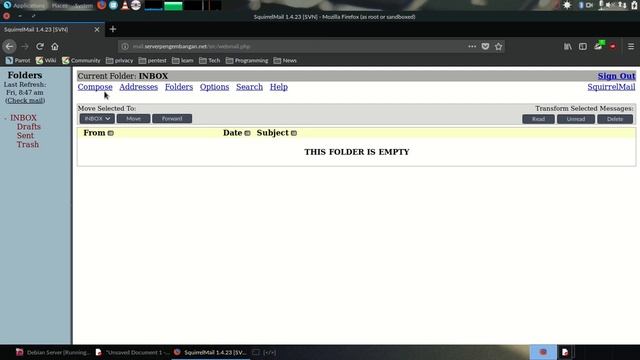Reload the current page

[x=40, y=47]
